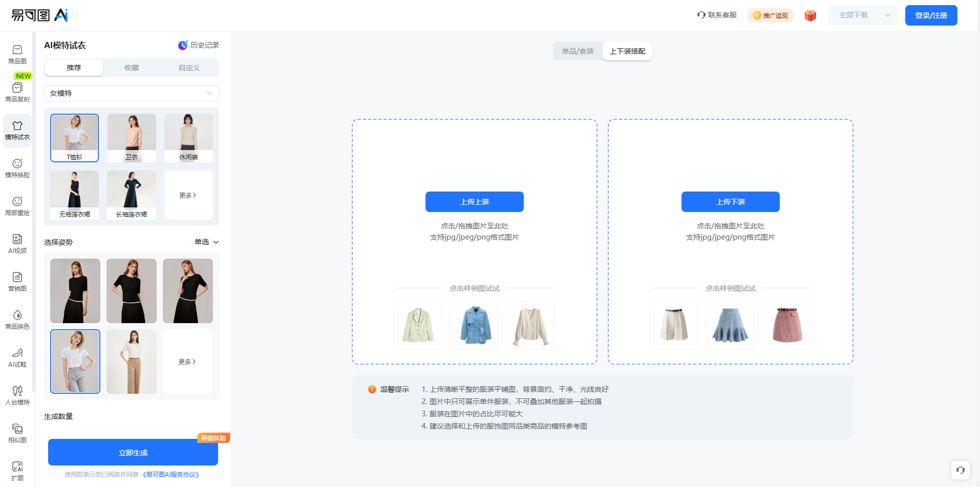
Task: Open 局部重绘 sidebar tool
Action: pos(17,206)
